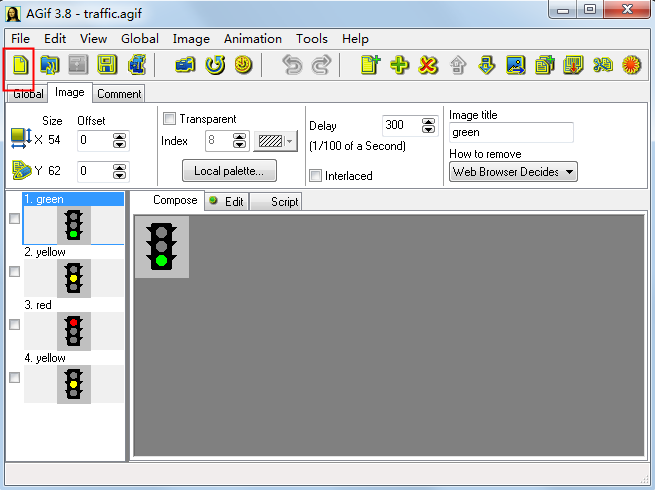Open the View menu
Image resolution: width=655 pixels, height=490 pixels.
pos(94,39)
